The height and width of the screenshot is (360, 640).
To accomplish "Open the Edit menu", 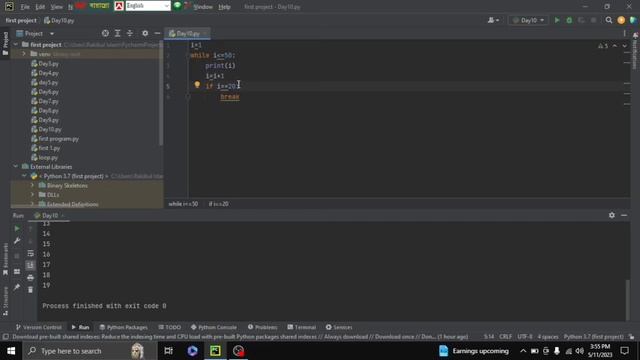I will tap(40, 7).
